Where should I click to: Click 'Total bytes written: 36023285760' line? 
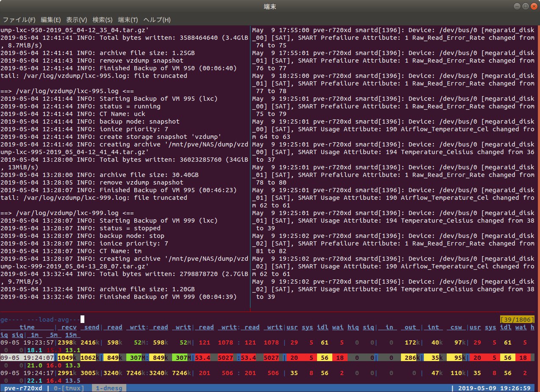point(124,160)
